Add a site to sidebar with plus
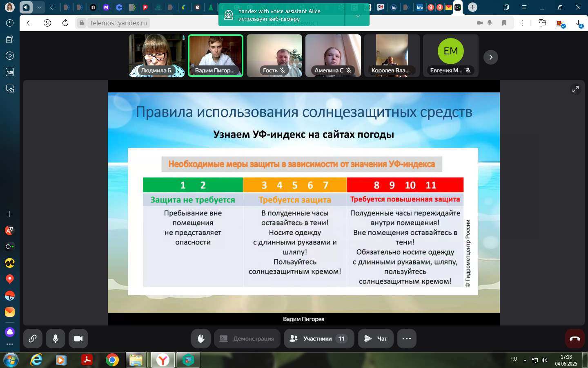The image size is (588, 368). coord(10,214)
